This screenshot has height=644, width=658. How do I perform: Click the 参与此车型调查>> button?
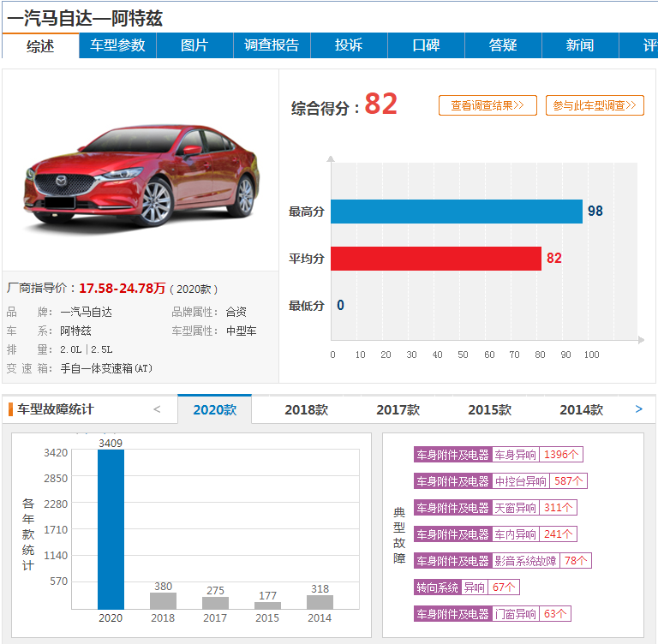click(595, 105)
